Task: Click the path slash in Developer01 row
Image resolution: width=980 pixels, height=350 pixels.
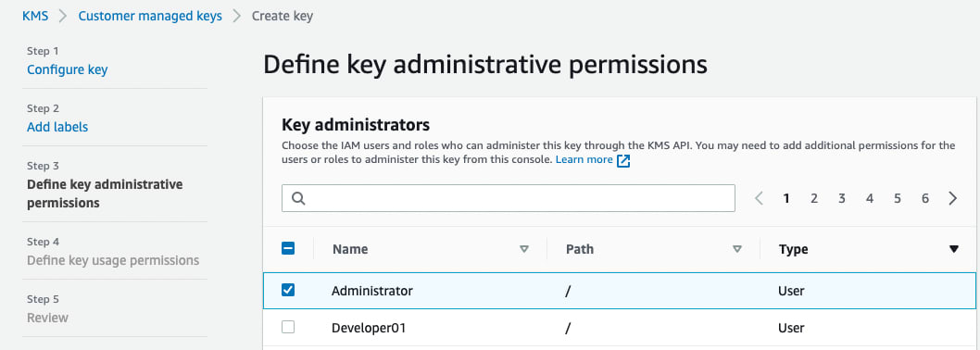Action: (568, 328)
